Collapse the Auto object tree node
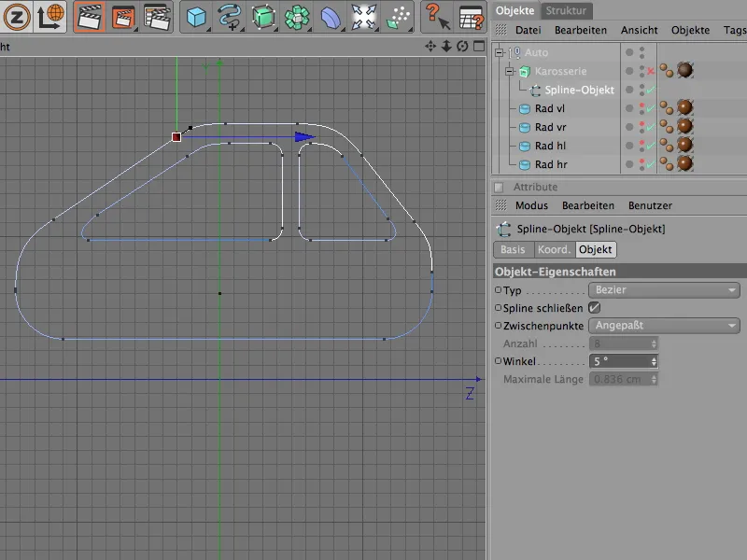747x560 pixels. 500,53
